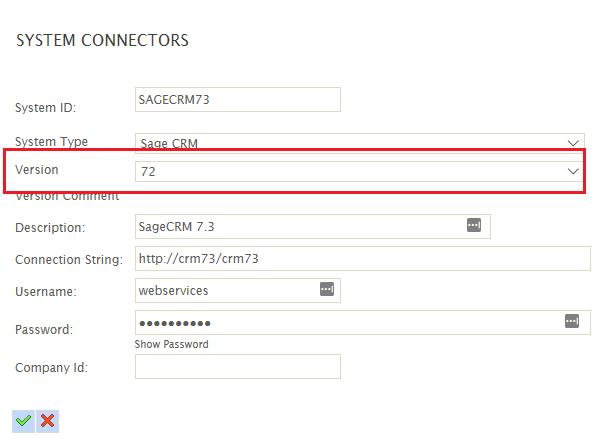The image size is (602, 447).
Task: Select the Version box showing 72
Action: (359, 171)
